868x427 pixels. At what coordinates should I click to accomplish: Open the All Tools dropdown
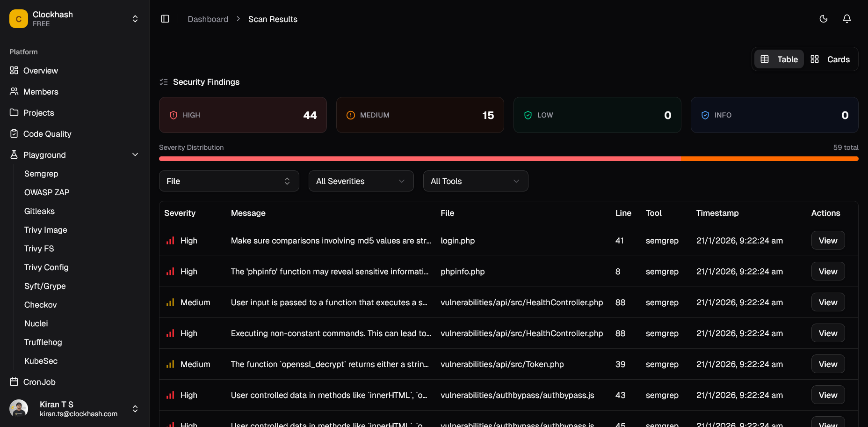475,181
